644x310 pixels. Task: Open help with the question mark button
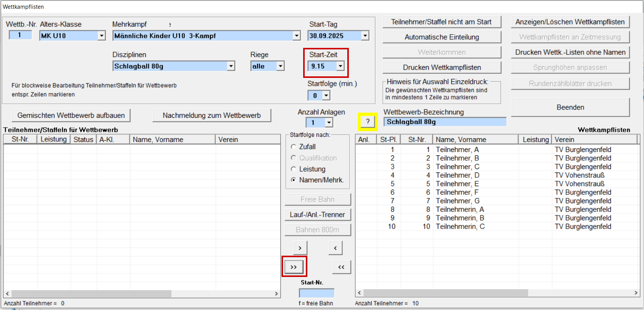(367, 122)
